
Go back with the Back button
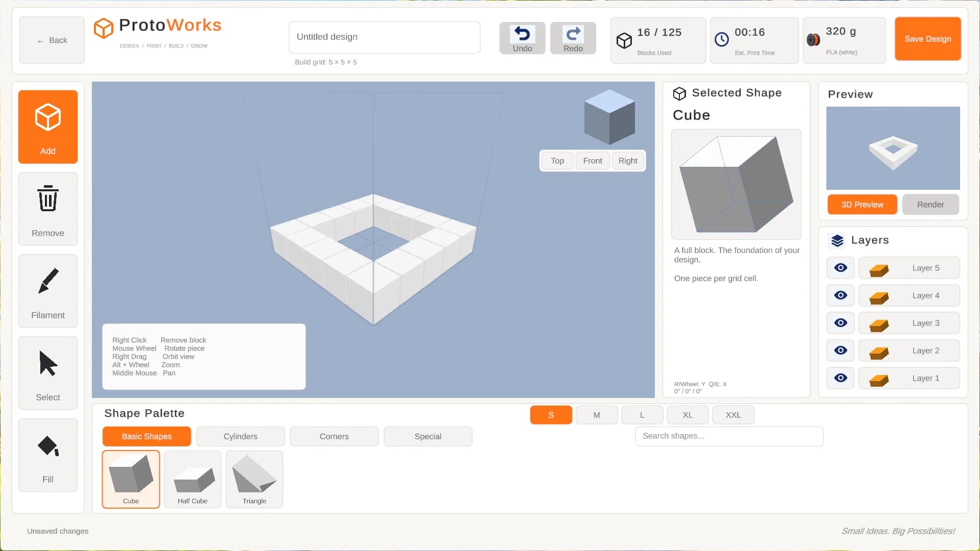tap(52, 40)
